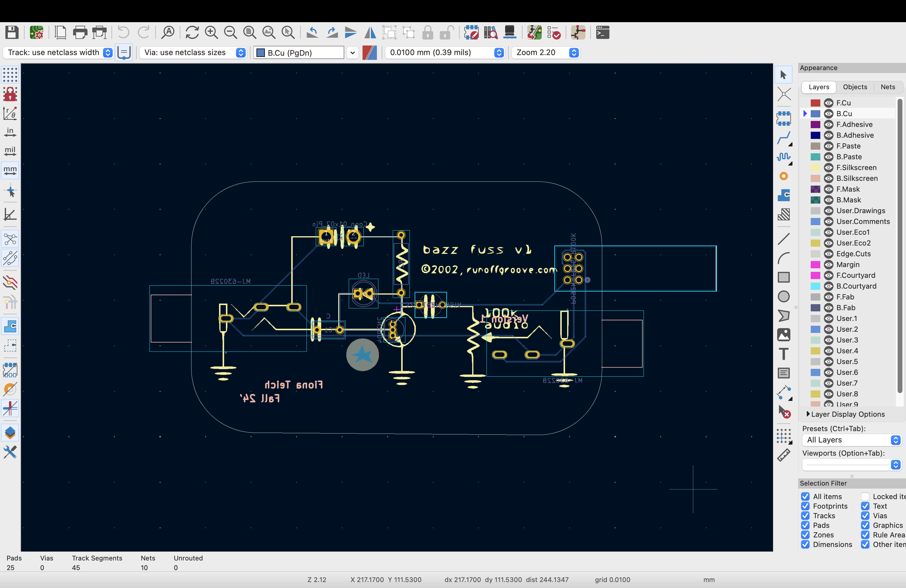Toggle User.Drawings layer visibility
The image size is (906, 588).
click(x=828, y=211)
